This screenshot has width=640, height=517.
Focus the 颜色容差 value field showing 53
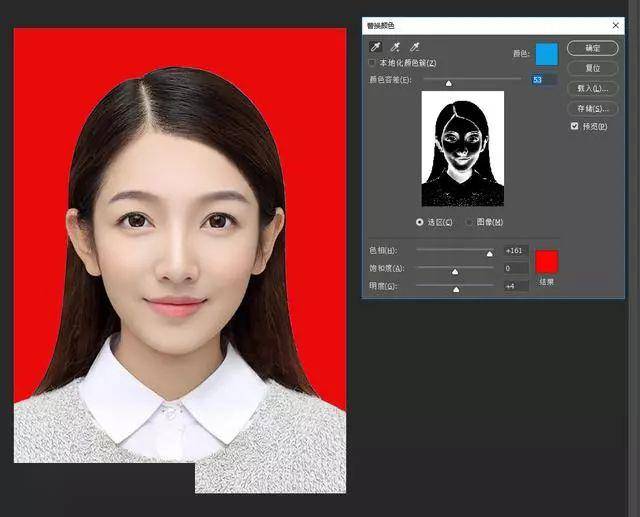pos(544,80)
